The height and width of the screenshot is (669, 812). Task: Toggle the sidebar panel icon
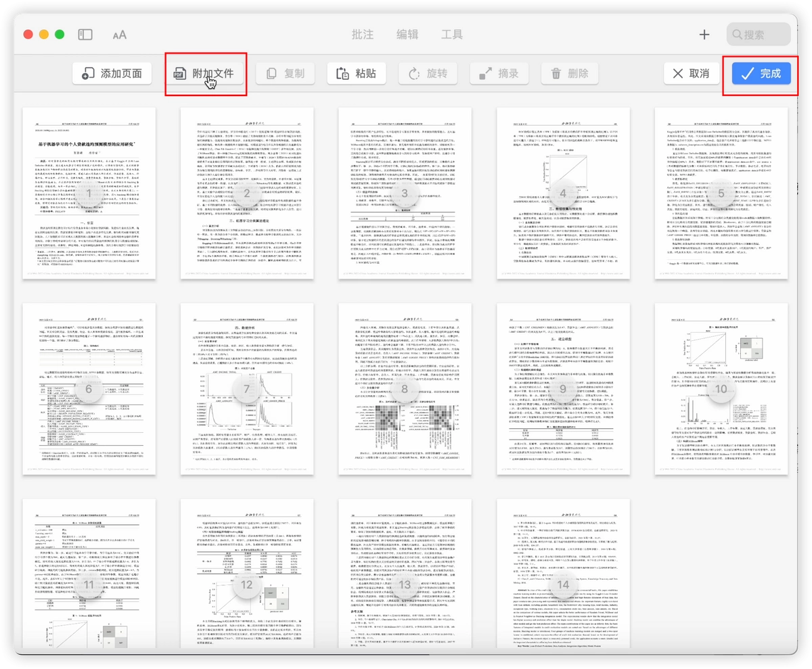click(x=85, y=34)
